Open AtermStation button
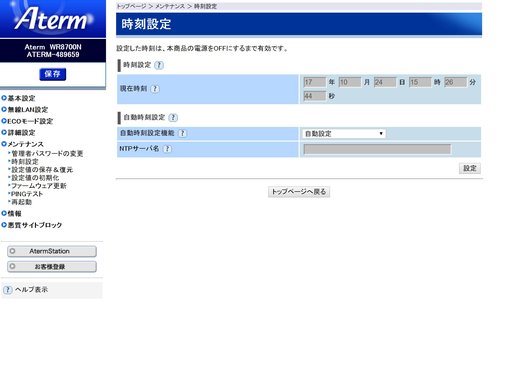The width and height of the screenshot is (523, 380). tap(52, 251)
